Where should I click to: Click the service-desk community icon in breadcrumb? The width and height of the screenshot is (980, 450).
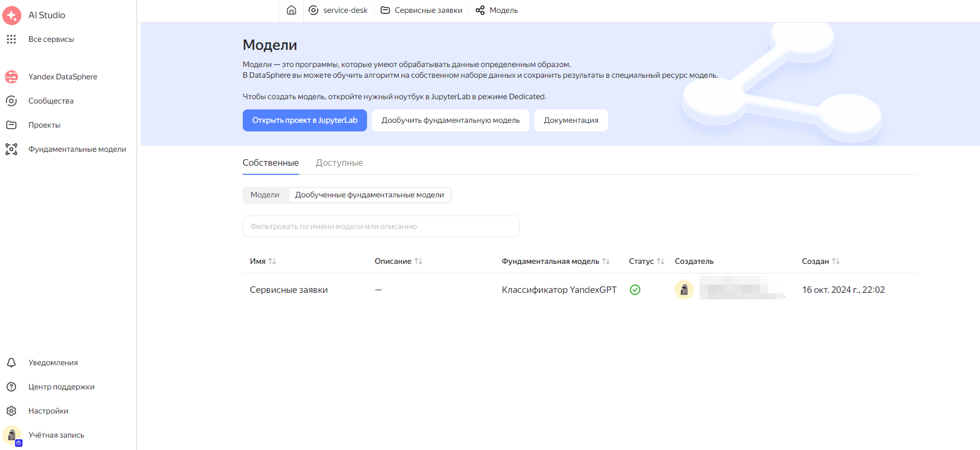click(313, 10)
